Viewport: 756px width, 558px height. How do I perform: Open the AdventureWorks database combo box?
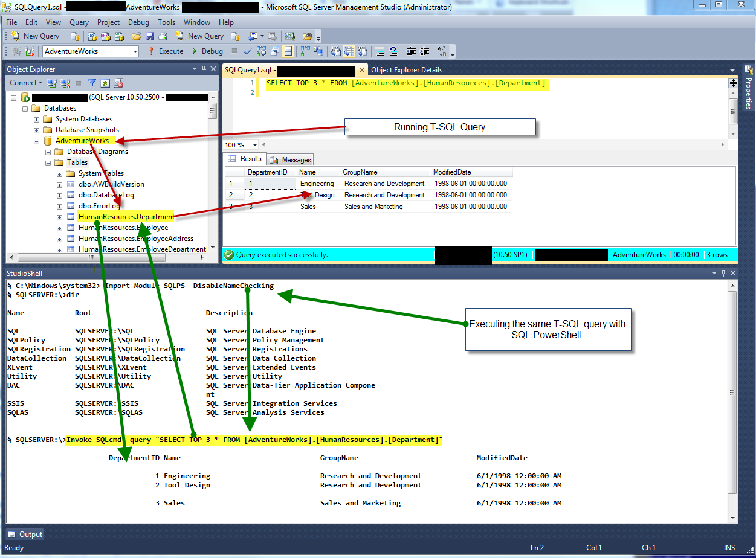91,51
